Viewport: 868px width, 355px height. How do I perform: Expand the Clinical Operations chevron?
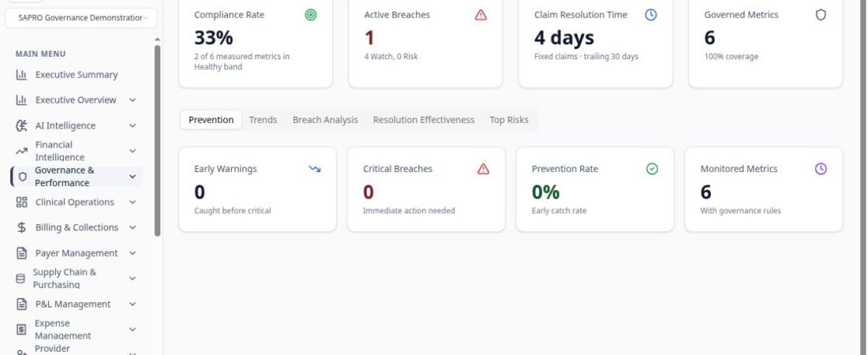133,202
